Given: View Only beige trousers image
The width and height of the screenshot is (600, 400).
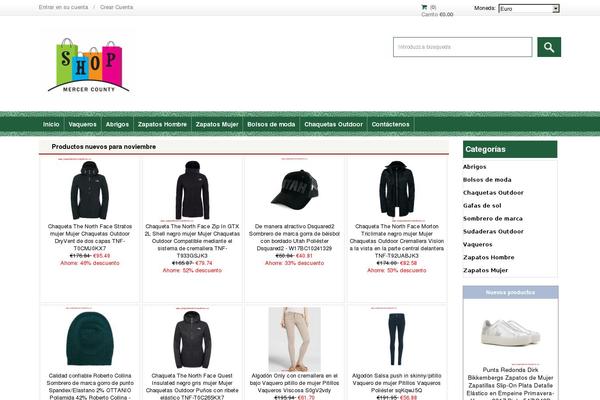Looking at the screenshot, I should tap(294, 339).
